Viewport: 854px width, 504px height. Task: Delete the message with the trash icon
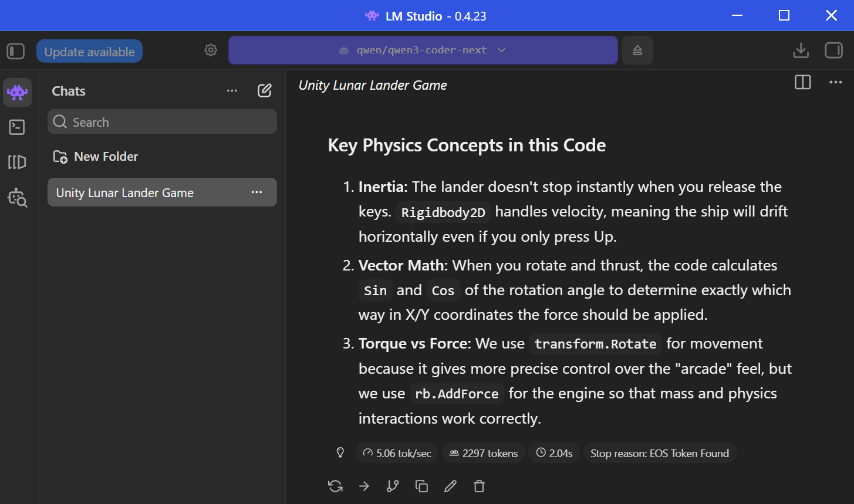point(479,486)
